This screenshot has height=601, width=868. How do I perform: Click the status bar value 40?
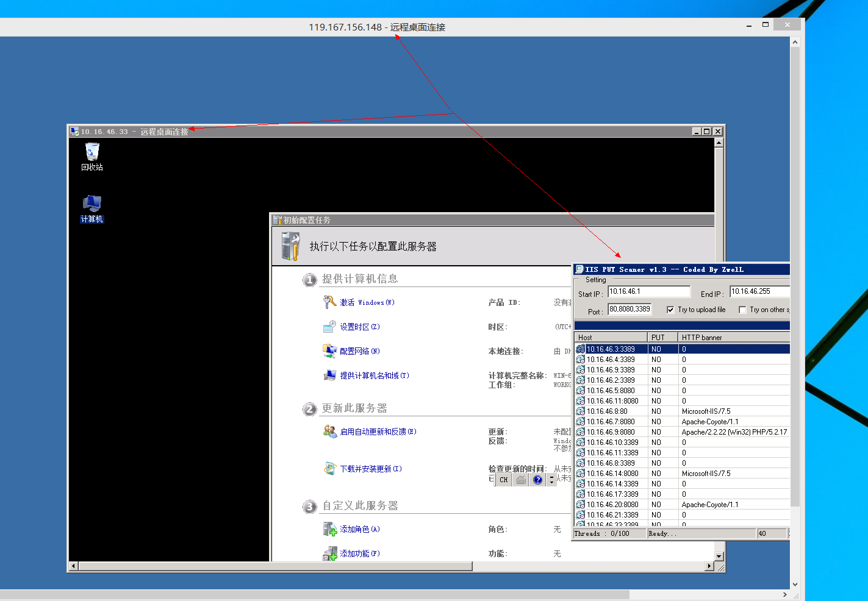762,533
